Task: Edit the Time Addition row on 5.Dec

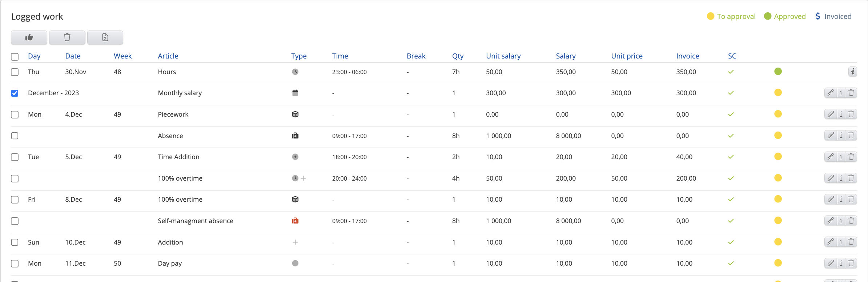Action: point(831,157)
